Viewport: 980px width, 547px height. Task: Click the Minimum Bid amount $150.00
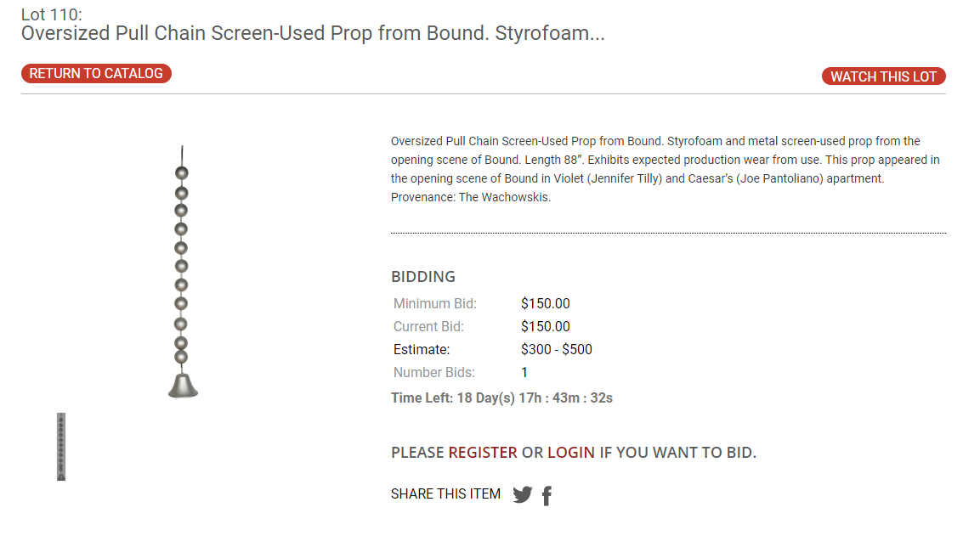[x=546, y=304]
